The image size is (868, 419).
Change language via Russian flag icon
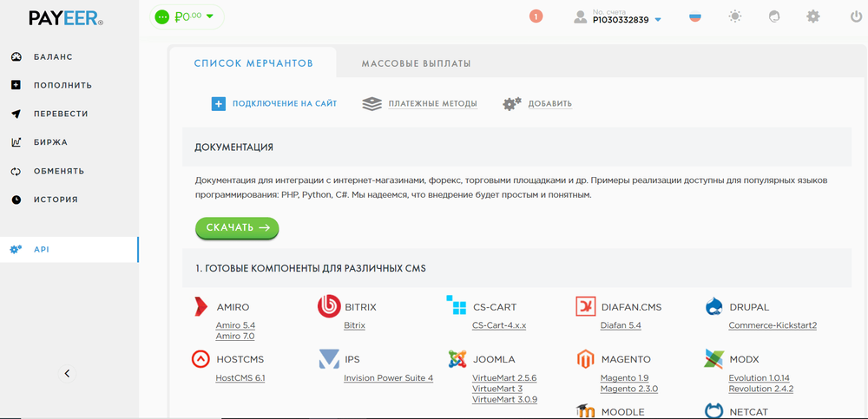coord(695,16)
